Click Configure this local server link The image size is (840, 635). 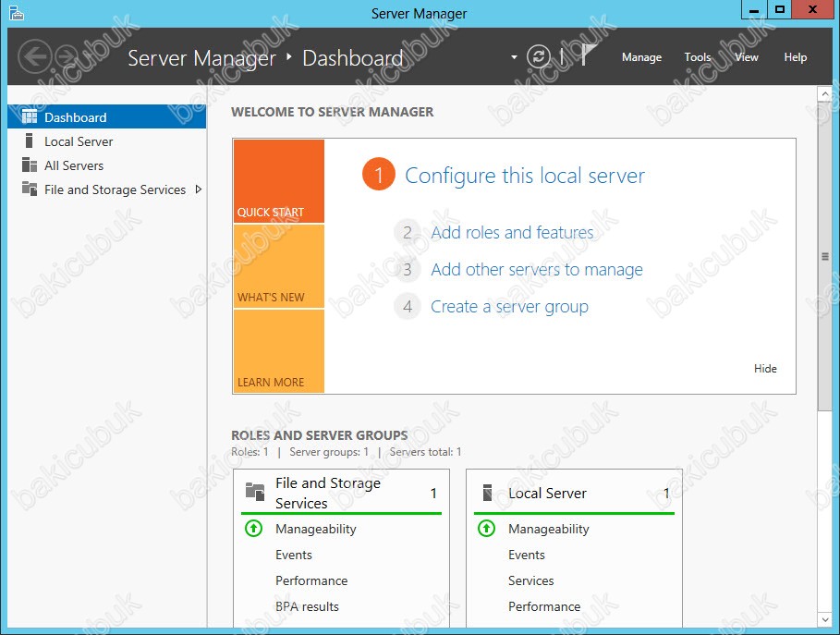[525, 176]
